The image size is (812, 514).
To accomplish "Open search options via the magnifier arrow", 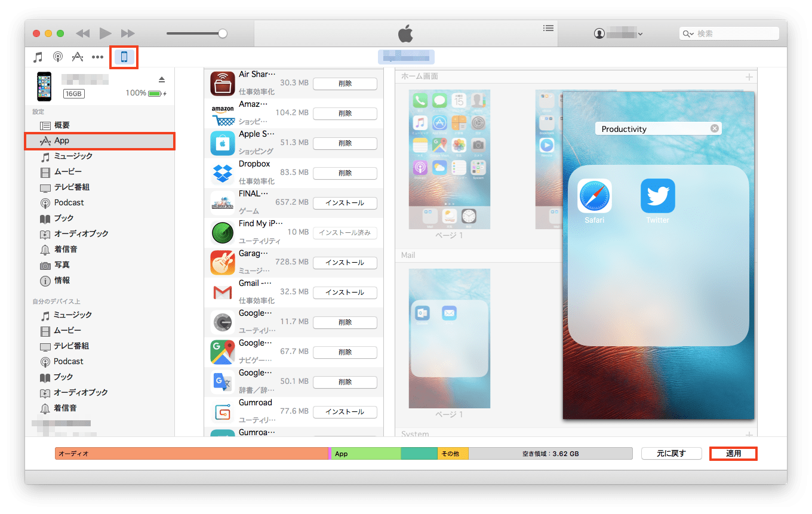I will click(690, 33).
